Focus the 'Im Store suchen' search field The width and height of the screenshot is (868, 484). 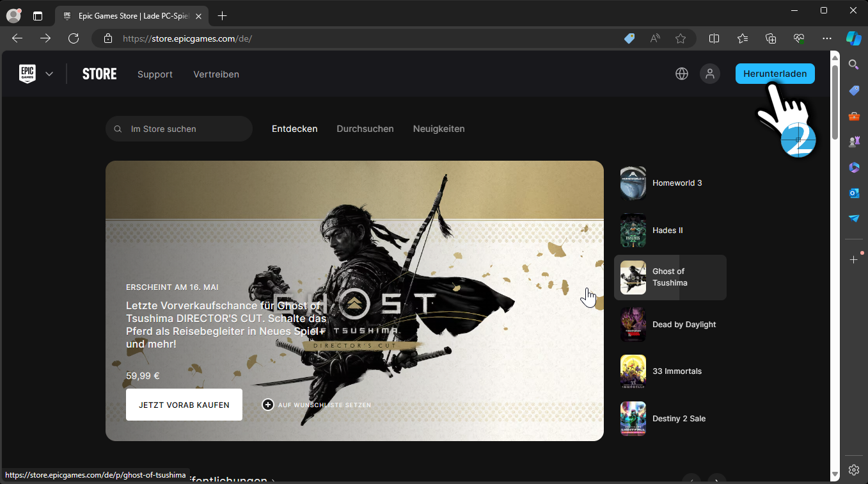click(x=179, y=129)
